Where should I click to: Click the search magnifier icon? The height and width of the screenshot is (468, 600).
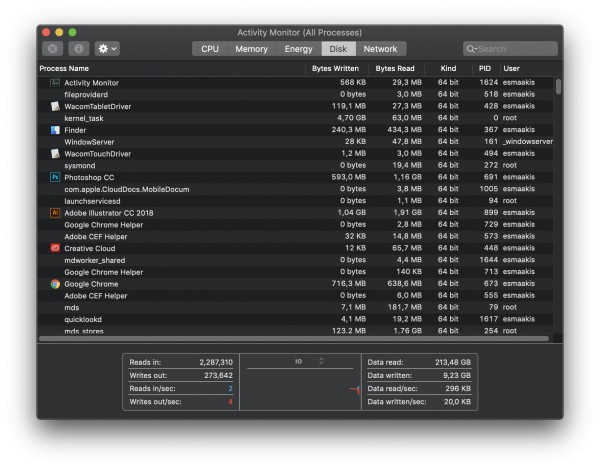coord(471,49)
